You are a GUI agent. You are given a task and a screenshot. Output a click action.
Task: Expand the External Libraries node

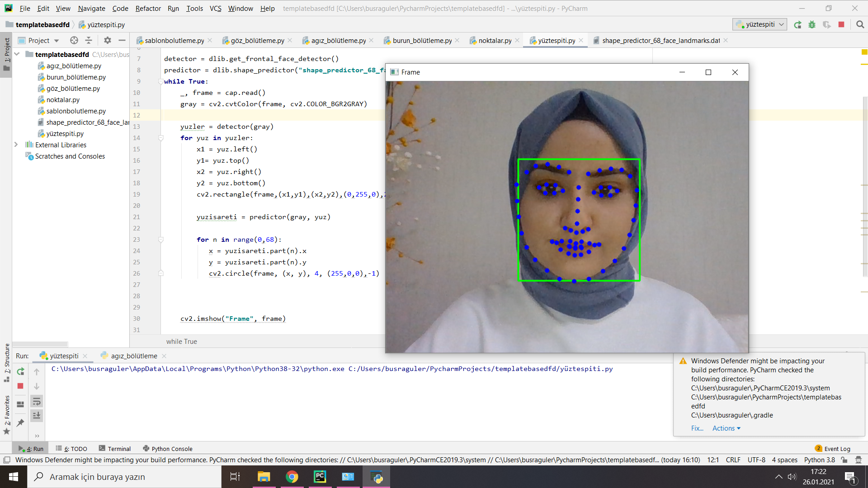[x=16, y=145]
